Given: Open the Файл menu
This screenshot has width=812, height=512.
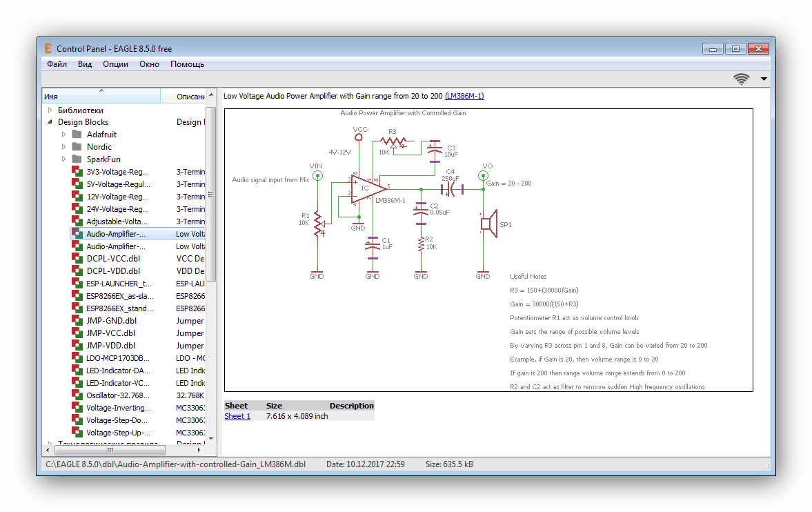Looking at the screenshot, I should coord(57,64).
